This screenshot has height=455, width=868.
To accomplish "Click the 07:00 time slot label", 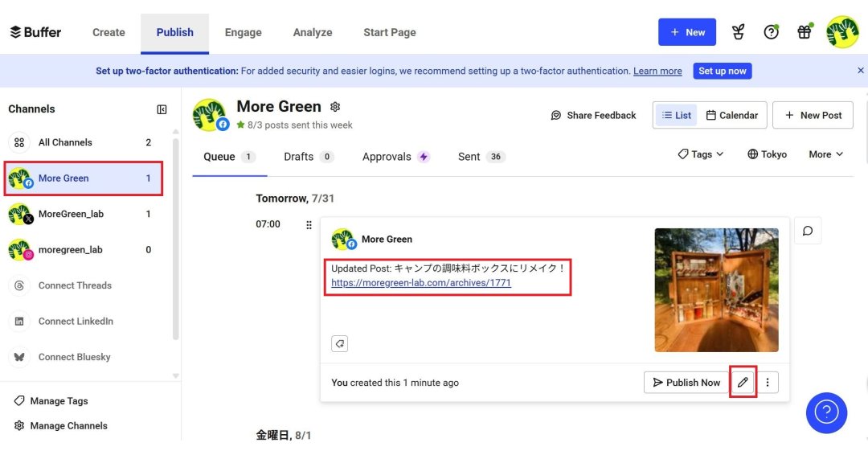I will 268,224.
